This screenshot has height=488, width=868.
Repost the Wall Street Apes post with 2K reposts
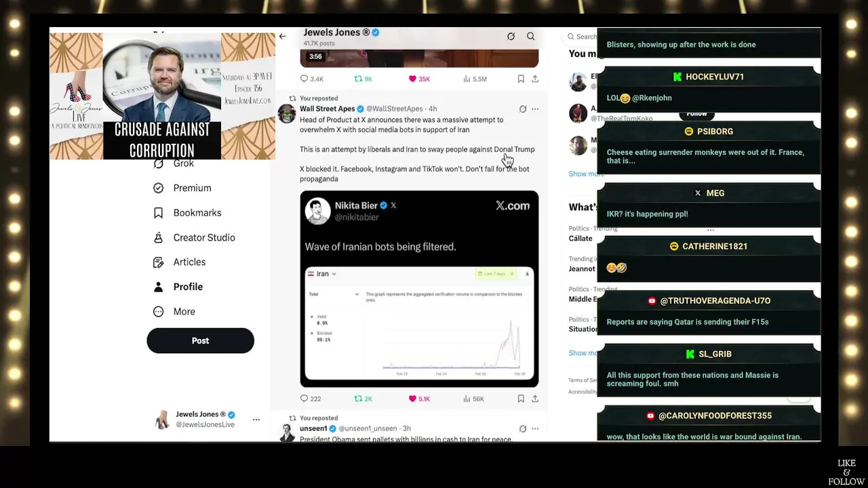pos(363,399)
